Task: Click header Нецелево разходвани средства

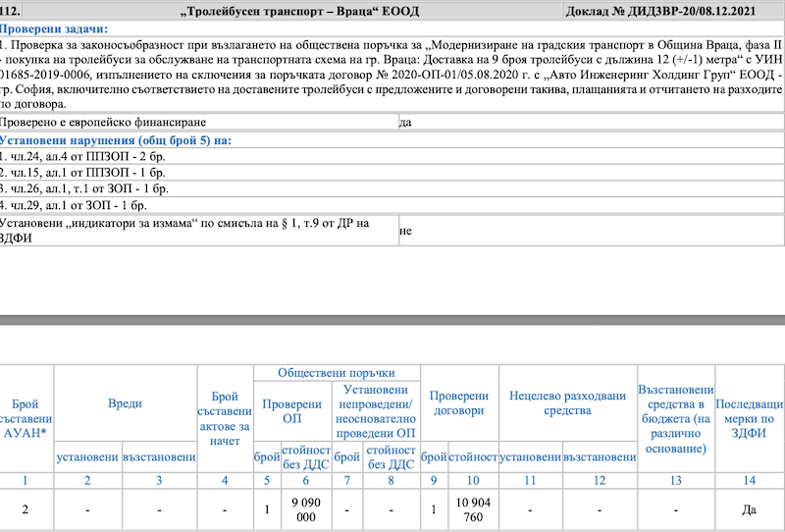Action: pos(567,402)
